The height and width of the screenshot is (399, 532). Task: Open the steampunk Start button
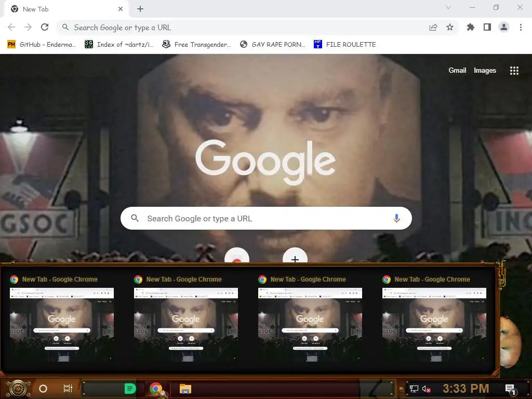pyautogui.click(x=17, y=389)
